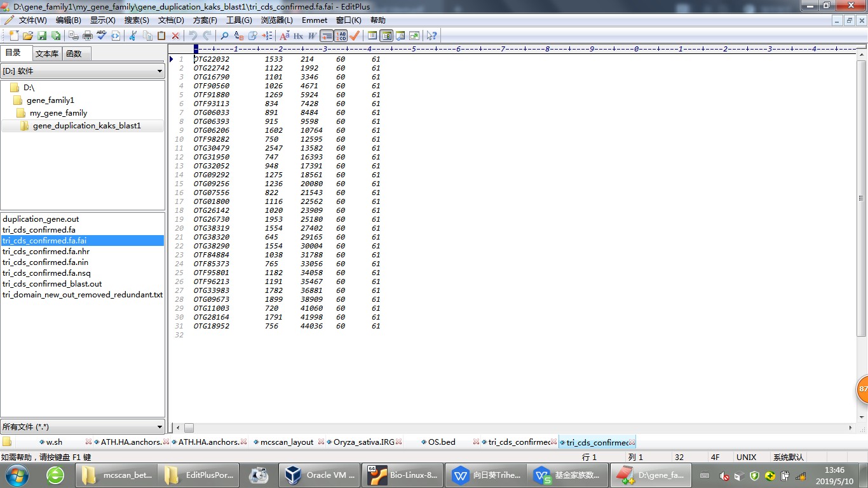Image resolution: width=868 pixels, height=488 pixels.
Task: Click the context help arrow icon
Action: (431, 36)
